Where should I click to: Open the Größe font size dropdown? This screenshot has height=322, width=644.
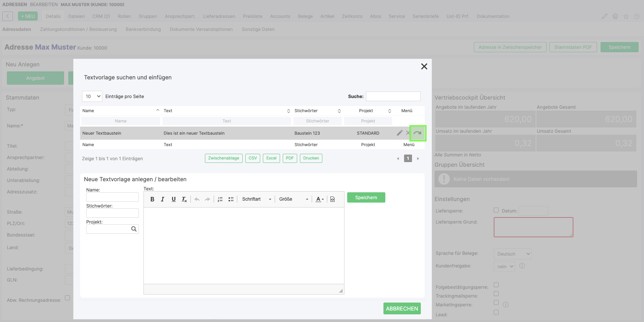tap(293, 199)
